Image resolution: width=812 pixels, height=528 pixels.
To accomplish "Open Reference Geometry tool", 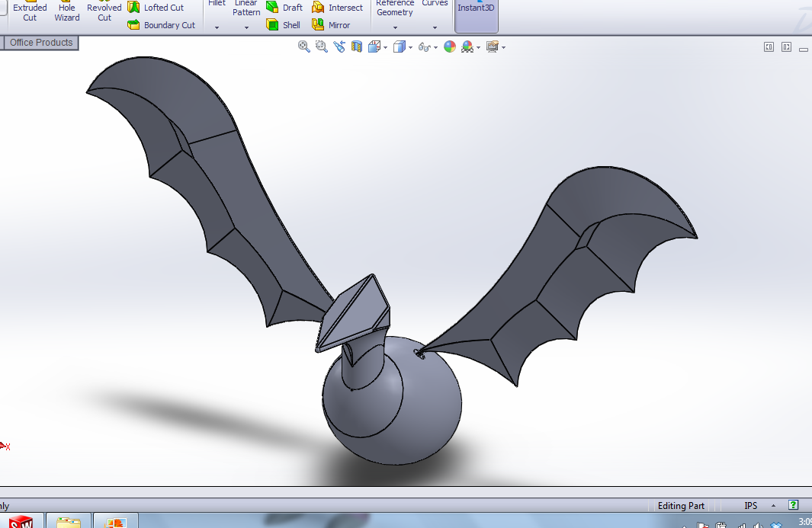I will pyautogui.click(x=395, y=8).
